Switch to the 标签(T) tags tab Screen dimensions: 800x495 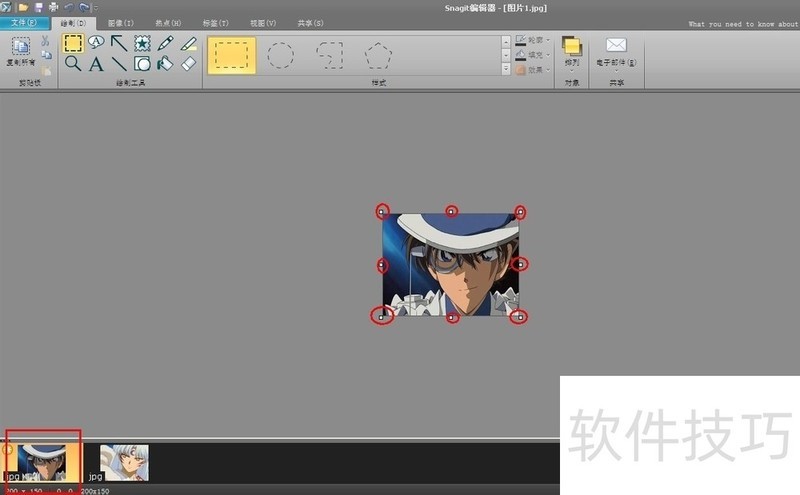(215, 23)
